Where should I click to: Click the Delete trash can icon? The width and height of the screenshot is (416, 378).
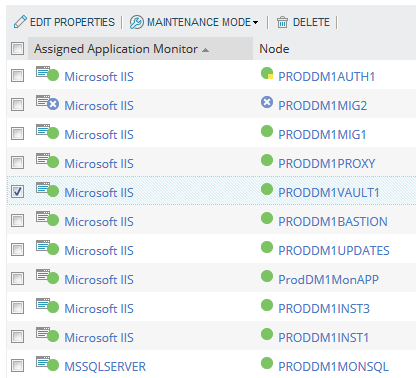(x=282, y=22)
